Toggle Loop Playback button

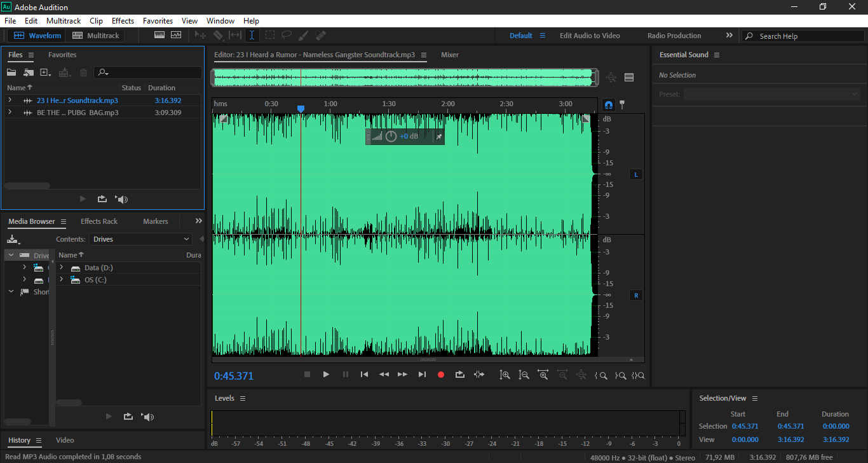coord(460,375)
